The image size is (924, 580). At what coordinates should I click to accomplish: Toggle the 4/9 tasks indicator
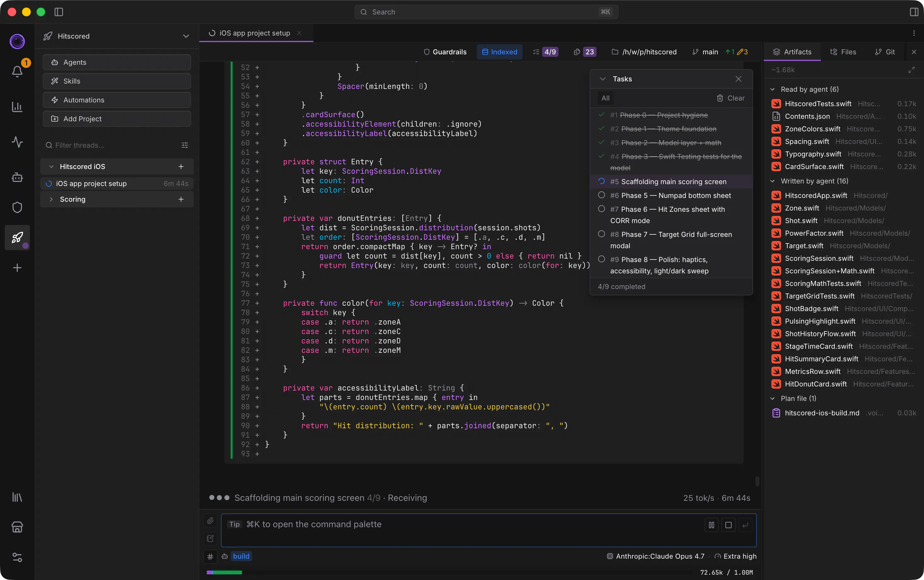(545, 52)
